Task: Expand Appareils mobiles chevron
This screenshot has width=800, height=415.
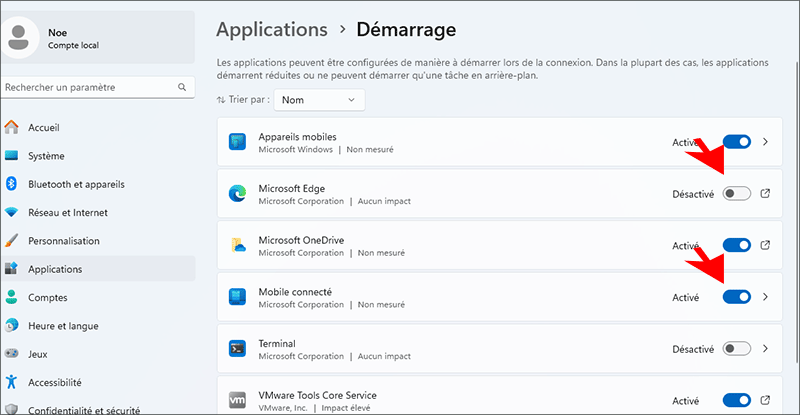Action: tap(765, 142)
